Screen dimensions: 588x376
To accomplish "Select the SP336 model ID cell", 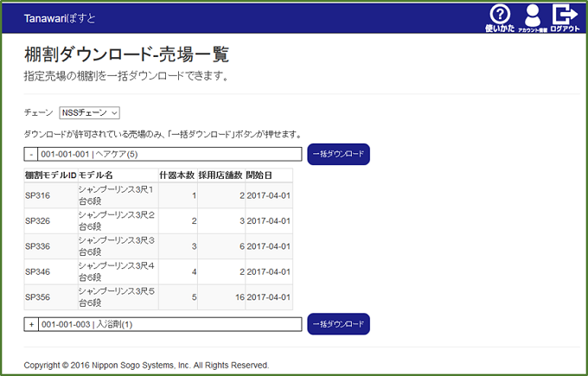I will coord(38,246).
